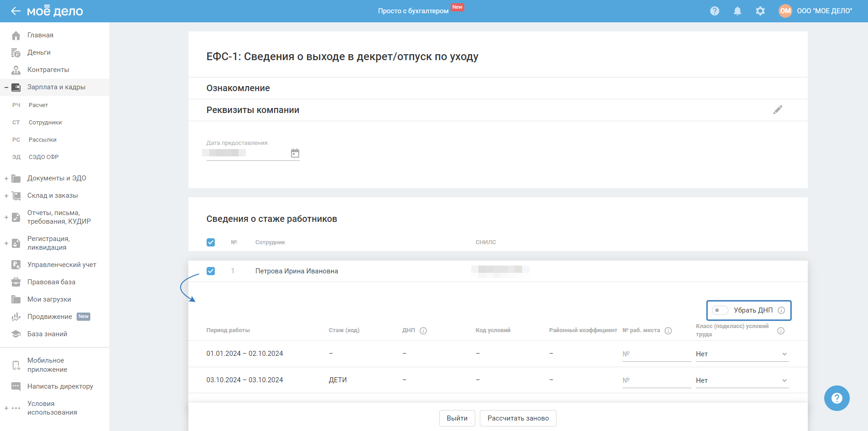Click workplace number field for first period

point(656,354)
